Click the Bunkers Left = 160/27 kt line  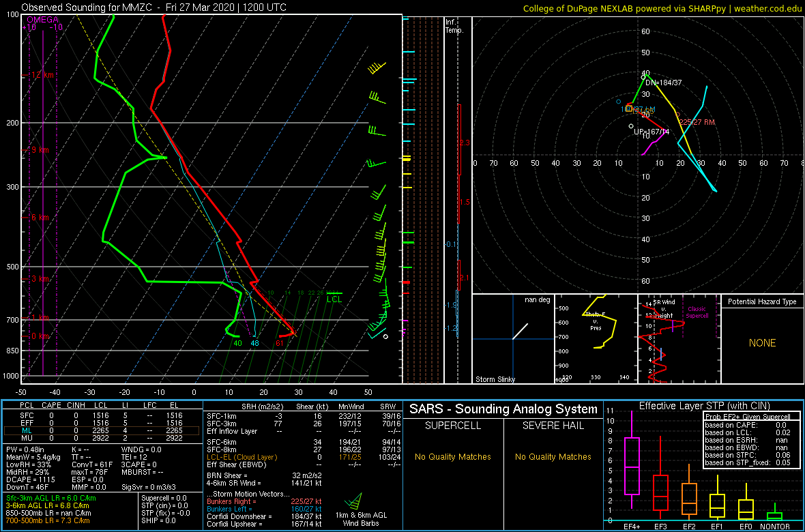pos(264,508)
